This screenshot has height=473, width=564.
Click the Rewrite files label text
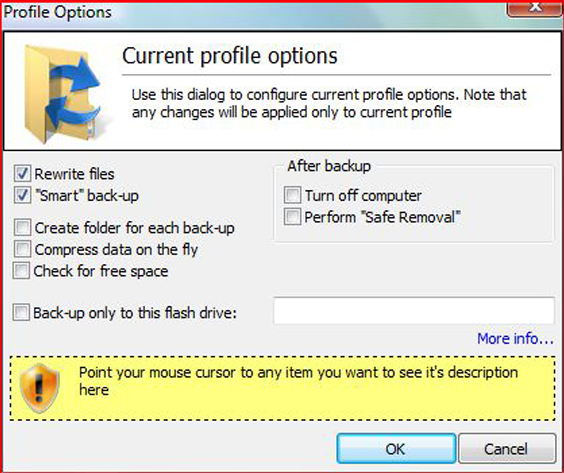point(74,174)
